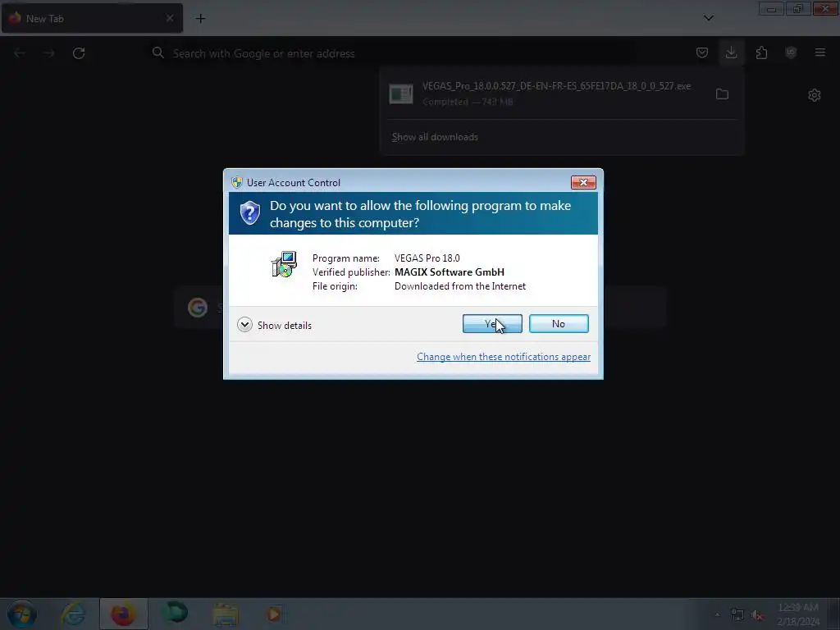840x630 pixels.
Task: Open new tab personalize gear icon
Action: coord(815,95)
